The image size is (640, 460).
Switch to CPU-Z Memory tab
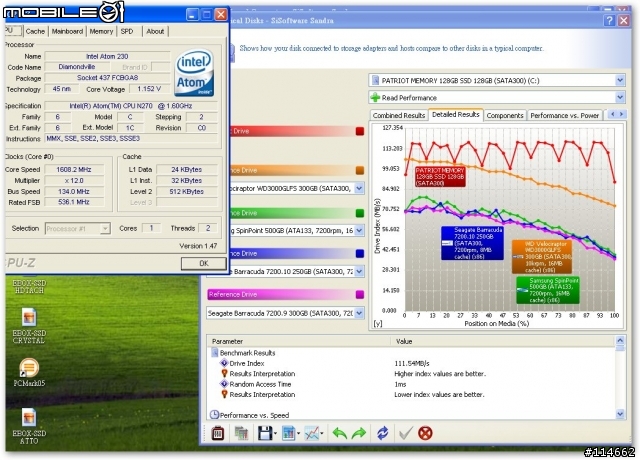click(x=101, y=31)
